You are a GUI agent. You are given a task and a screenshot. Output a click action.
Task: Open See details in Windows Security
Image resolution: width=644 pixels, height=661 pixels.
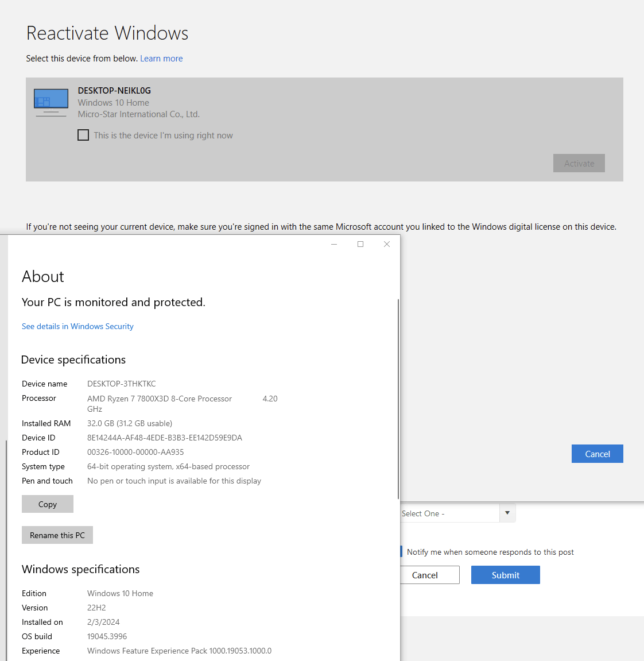77,326
